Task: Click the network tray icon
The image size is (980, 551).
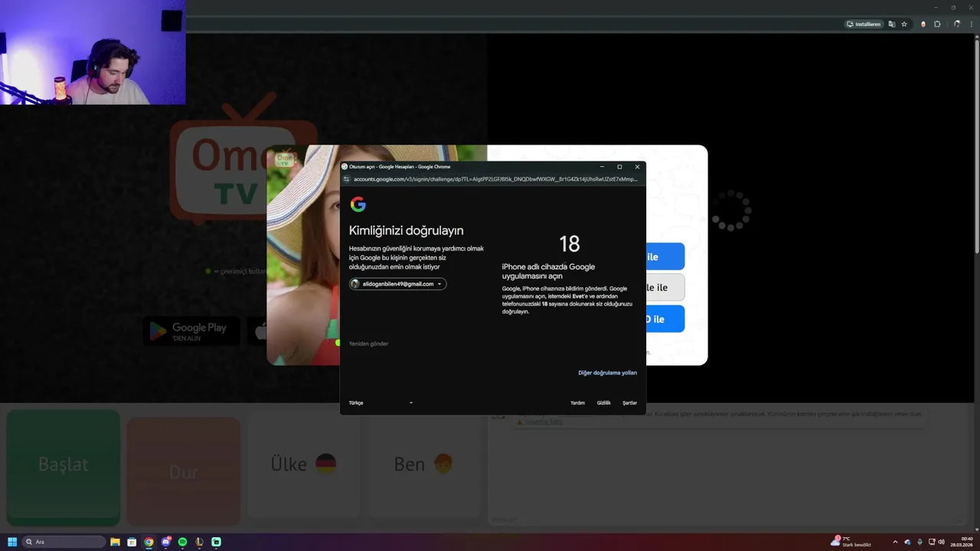Action: [930, 542]
